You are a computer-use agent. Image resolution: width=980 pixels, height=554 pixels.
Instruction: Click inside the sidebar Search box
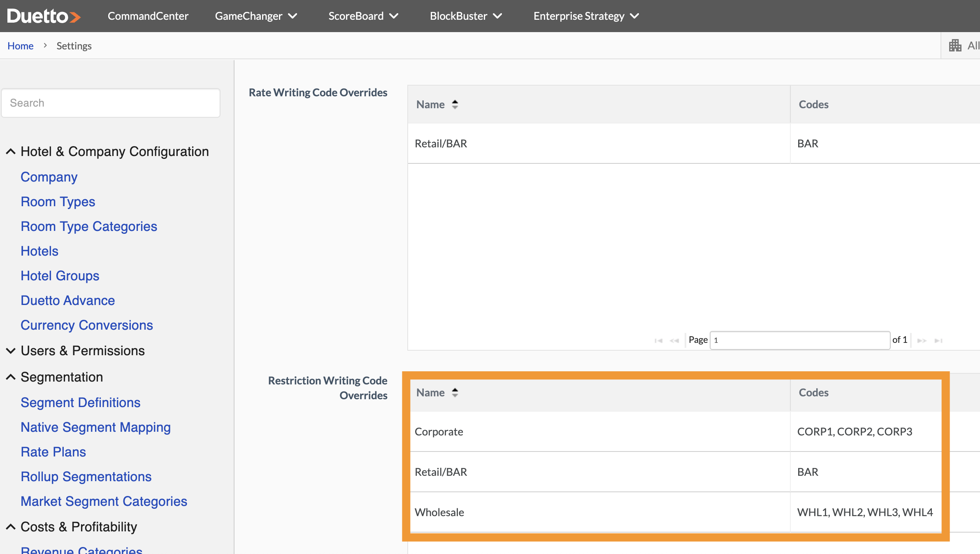tap(111, 102)
